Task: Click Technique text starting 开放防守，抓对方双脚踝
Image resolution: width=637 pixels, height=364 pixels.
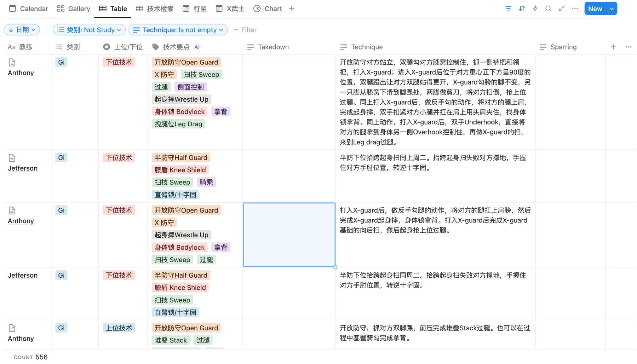Action: pyautogui.click(x=435, y=333)
